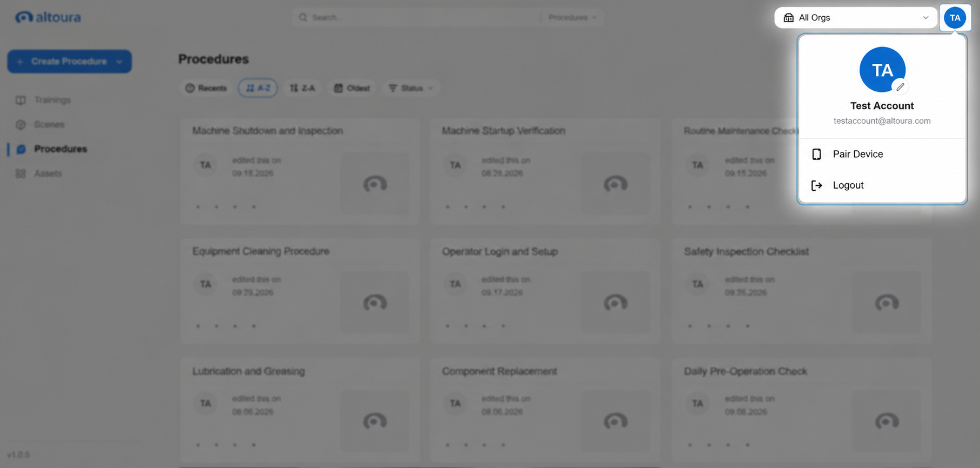Click the TA avatar on Machine Shutdown card
This screenshot has width=980, height=468.
[205, 165]
